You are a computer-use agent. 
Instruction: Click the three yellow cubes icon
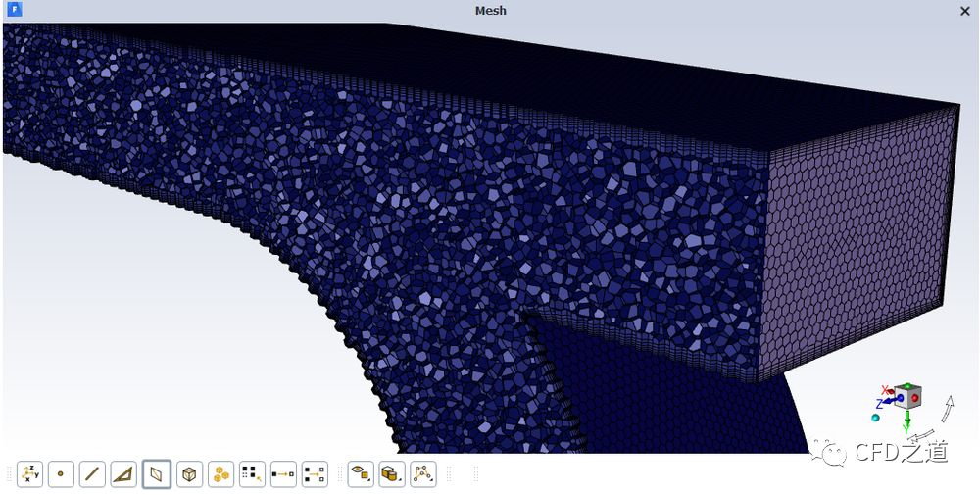[222, 474]
